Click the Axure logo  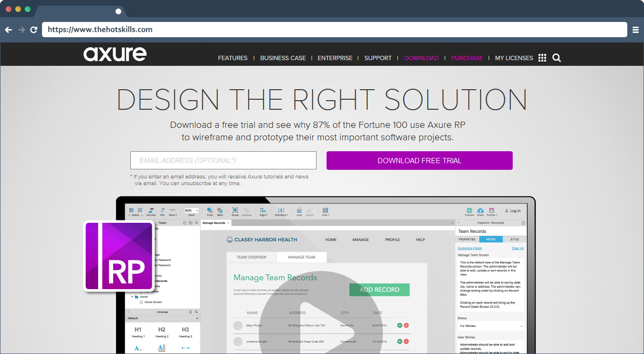tap(115, 54)
